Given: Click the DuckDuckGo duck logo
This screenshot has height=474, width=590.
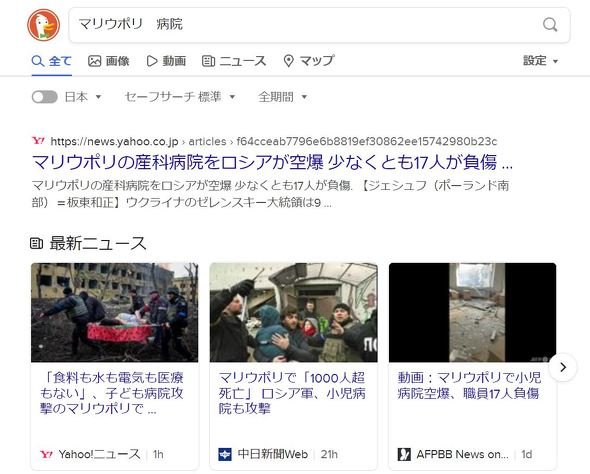Looking at the screenshot, I should [44, 25].
